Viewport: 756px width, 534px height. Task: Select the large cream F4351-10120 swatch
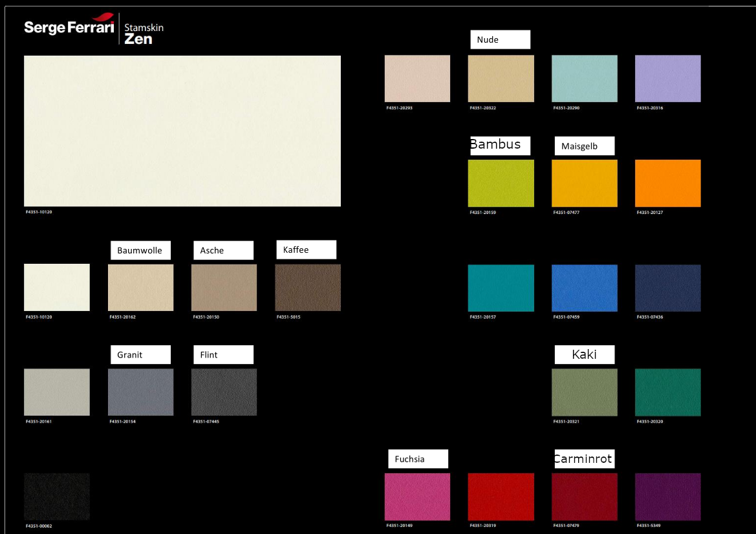[x=182, y=131]
